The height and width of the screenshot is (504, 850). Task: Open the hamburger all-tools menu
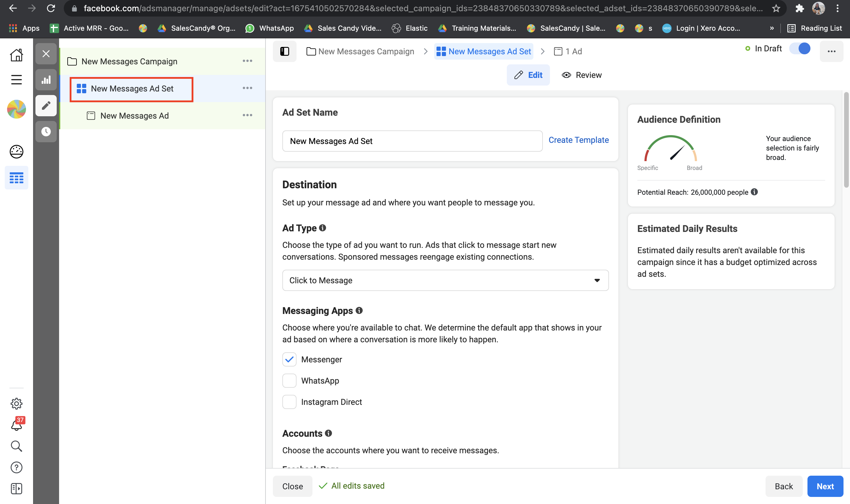[x=16, y=80]
